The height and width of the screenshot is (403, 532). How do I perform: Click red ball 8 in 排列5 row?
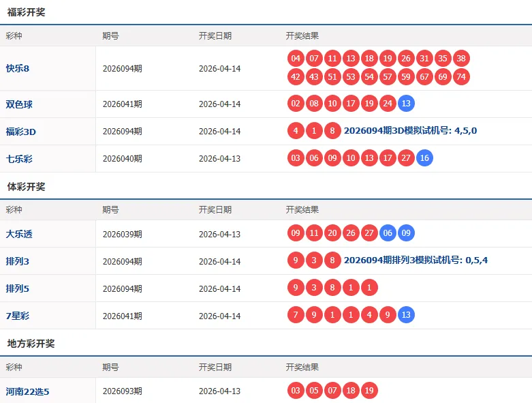point(332,288)
